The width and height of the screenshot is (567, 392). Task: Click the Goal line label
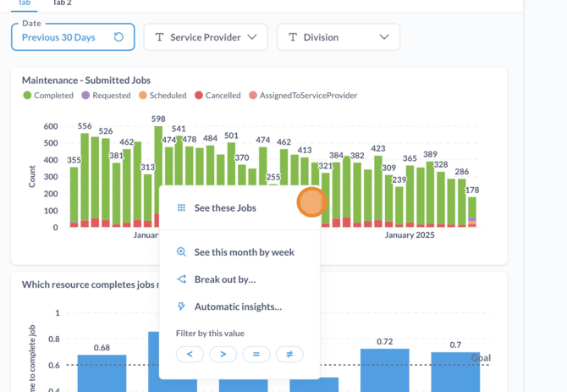pos(481,358)
